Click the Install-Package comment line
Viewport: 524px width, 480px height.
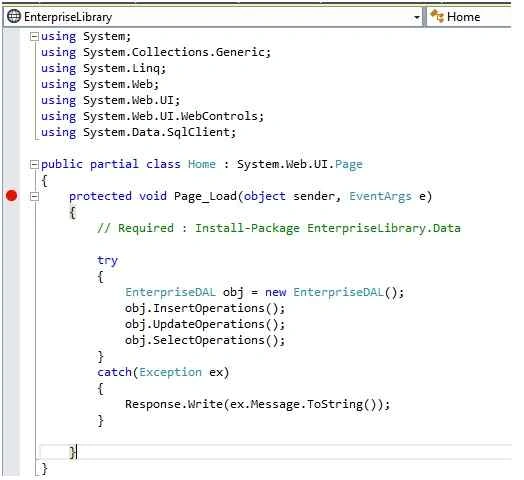click(279, 228)
